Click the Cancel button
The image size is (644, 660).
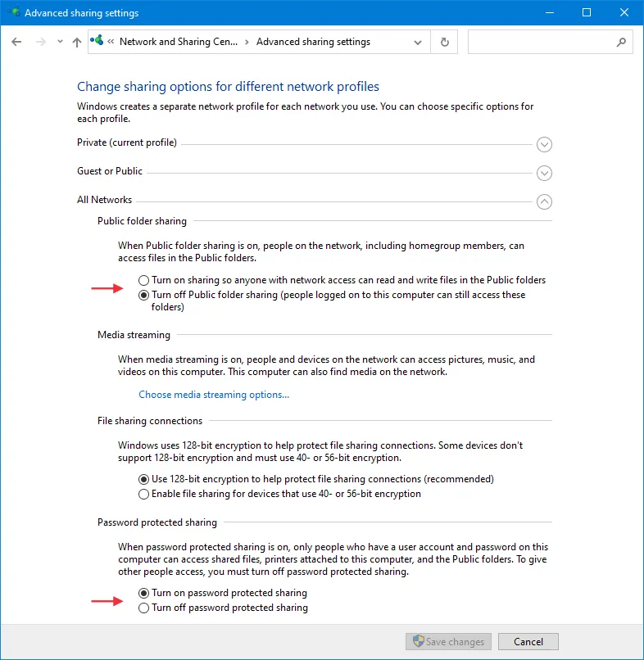point(528,642)
